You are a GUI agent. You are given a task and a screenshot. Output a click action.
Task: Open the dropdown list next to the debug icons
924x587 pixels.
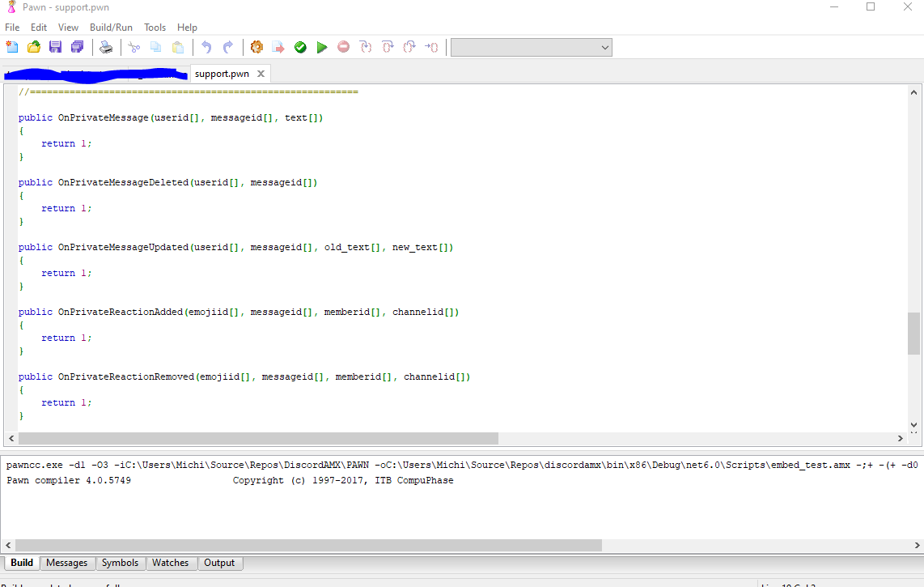(x=604, y=47)
